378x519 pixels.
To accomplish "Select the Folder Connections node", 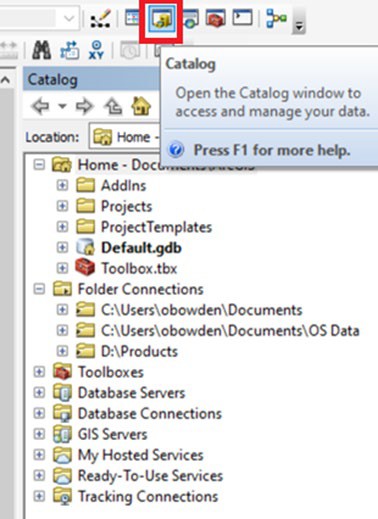I will pyautogui.click(x=140, y=289).
